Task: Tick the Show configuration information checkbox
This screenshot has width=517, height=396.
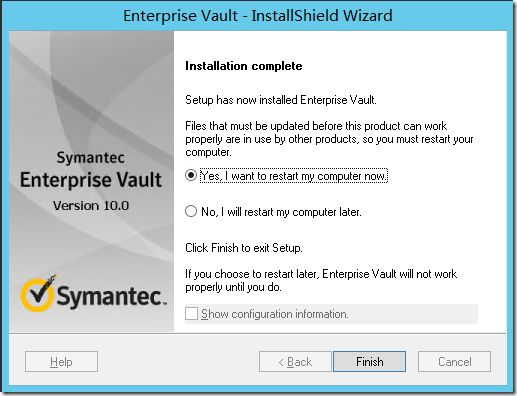Action: (x=191, y=314)
